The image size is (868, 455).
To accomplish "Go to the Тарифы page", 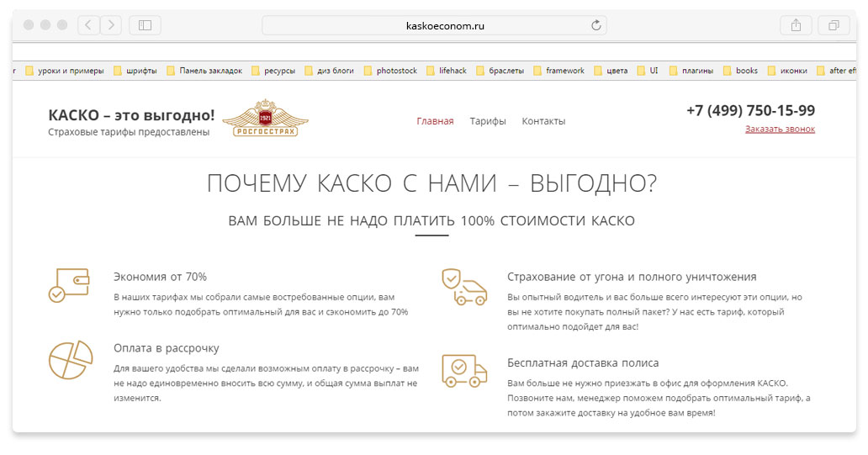I will (x=488, y=121).
